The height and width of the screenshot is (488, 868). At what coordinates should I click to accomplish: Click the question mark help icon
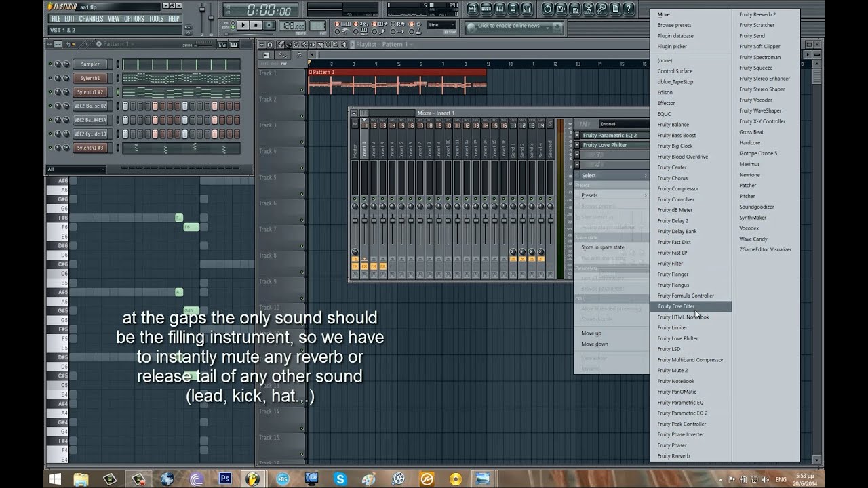[x=629, y=9]
